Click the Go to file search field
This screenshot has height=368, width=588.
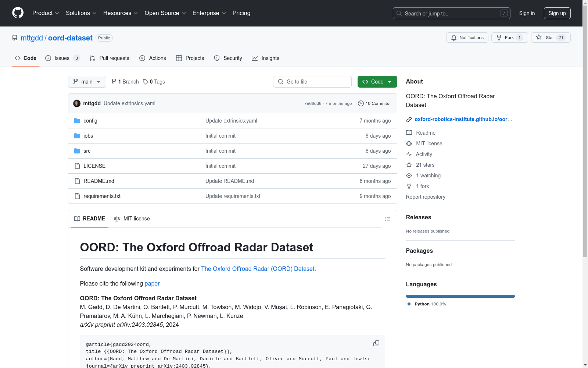point(312,82)
